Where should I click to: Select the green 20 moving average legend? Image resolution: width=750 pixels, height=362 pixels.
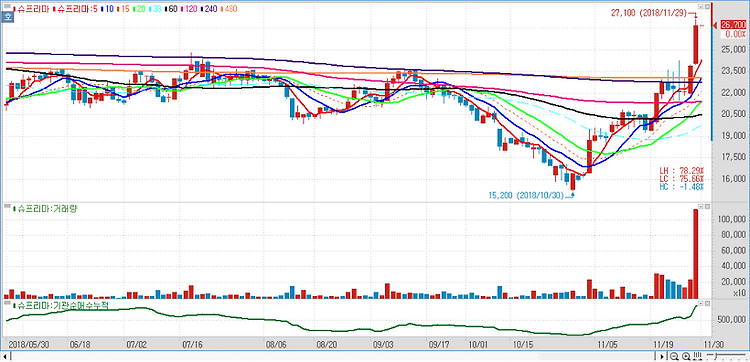pyautogui.click(x=138, y=9)
